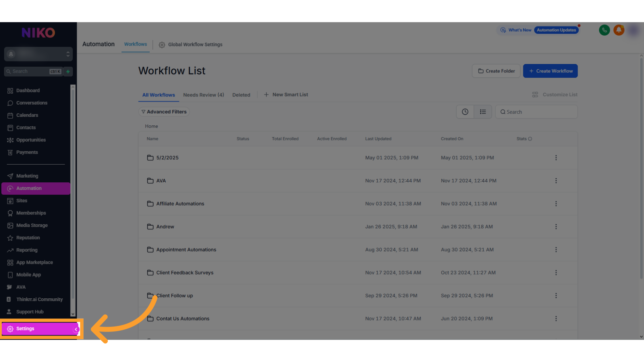Click the green lightning quick-actions icon
This screenshot has width=644, height=362.
tap(68, 71)
